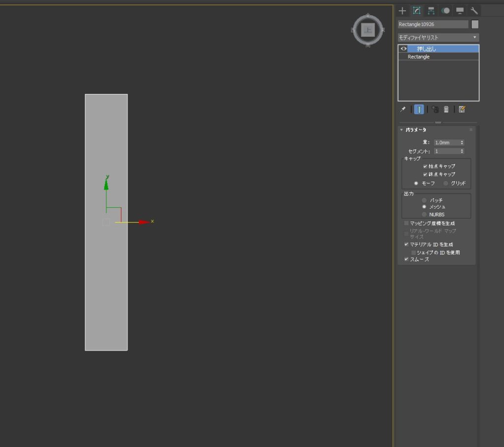Select Rectangle in the modifier stack
This screenshot has height=447, width=504.
pos(419,57)
